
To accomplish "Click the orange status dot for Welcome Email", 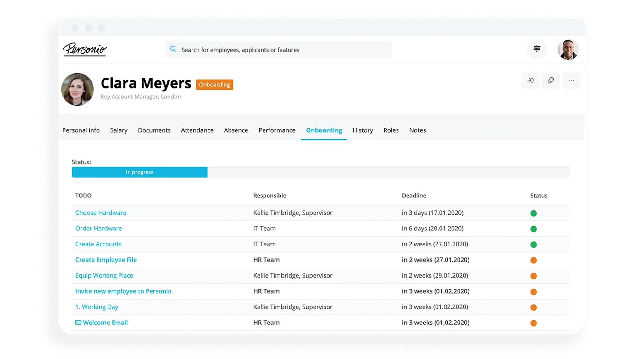I will coord(533,323).
